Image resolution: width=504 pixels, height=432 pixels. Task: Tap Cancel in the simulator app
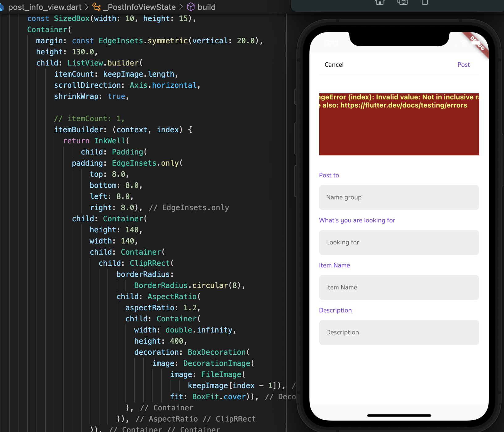(x=334, y=65)
